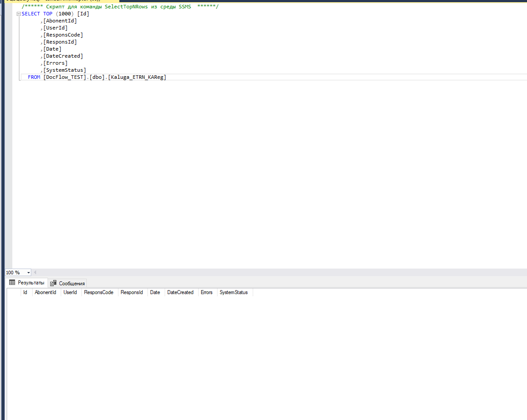Image resolution: width=527 pixels, height=420 pixels.
Task: Click the [Errors] column in the query
Action: 55,63
